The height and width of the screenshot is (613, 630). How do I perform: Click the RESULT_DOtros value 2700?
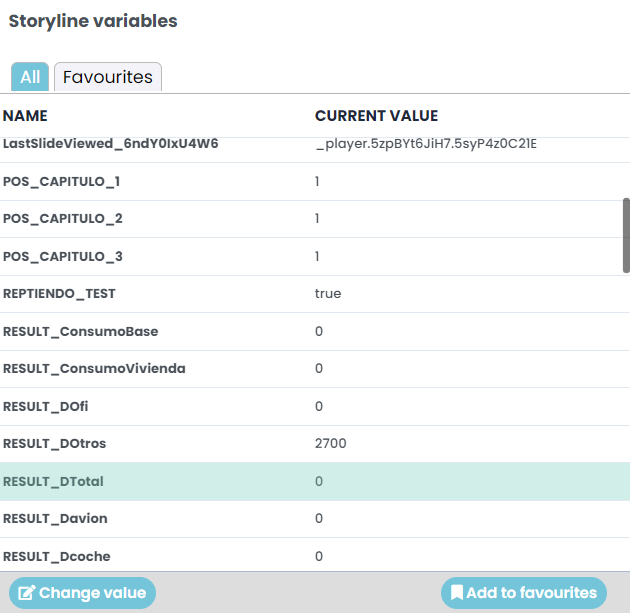click(x=330, y=443)
